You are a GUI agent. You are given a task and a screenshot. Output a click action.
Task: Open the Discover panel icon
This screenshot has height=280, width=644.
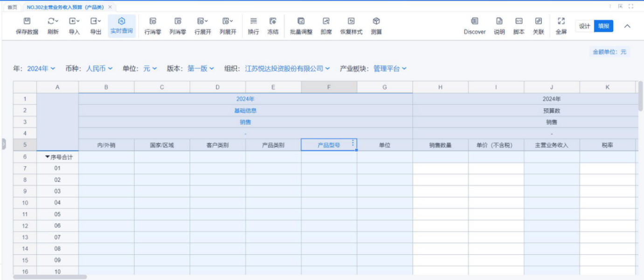[474, 21]
